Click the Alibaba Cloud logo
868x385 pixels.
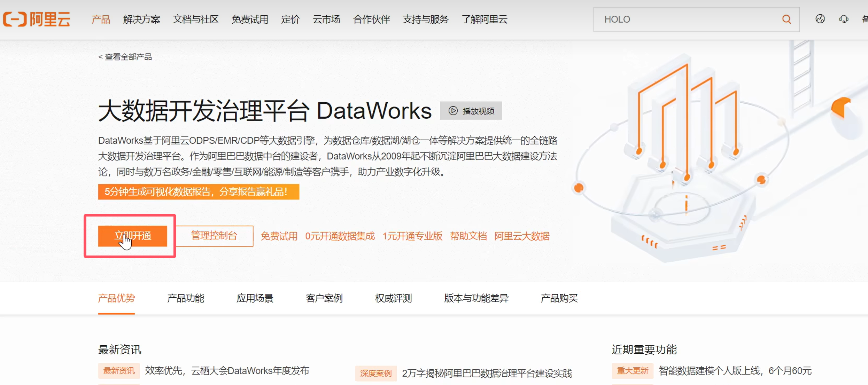[x=37, y=19]
